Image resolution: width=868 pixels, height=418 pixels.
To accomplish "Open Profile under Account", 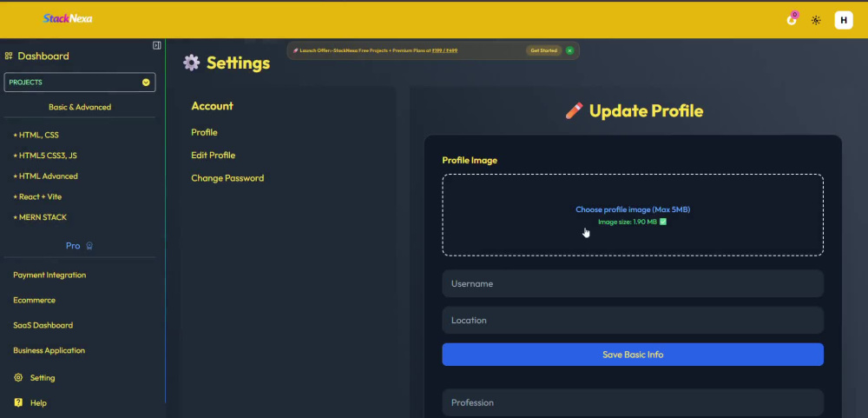I will pos(204,132).
